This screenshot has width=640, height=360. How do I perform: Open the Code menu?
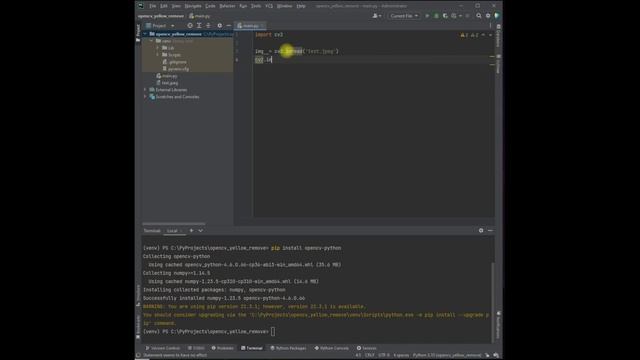pos(210,6)
